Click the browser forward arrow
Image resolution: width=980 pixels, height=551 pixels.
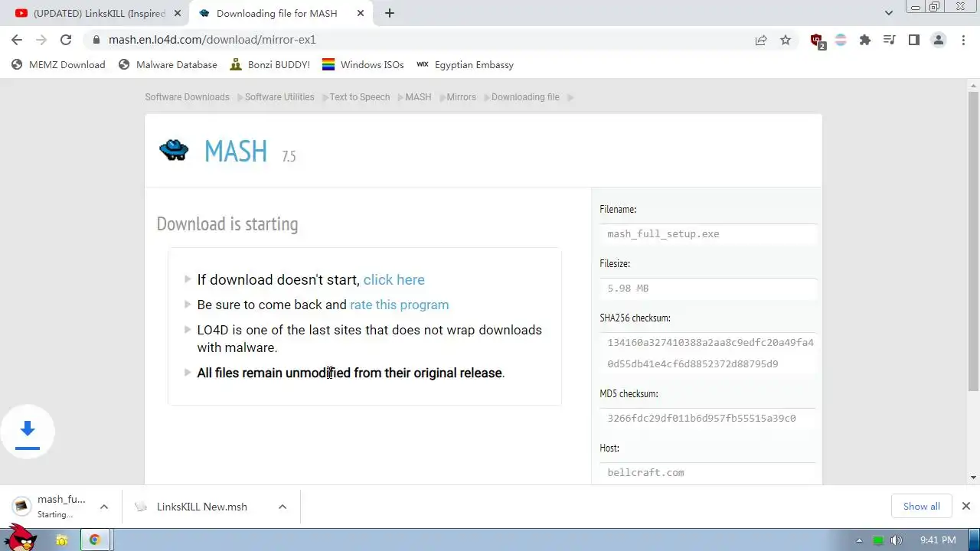[x=41, y=40]
